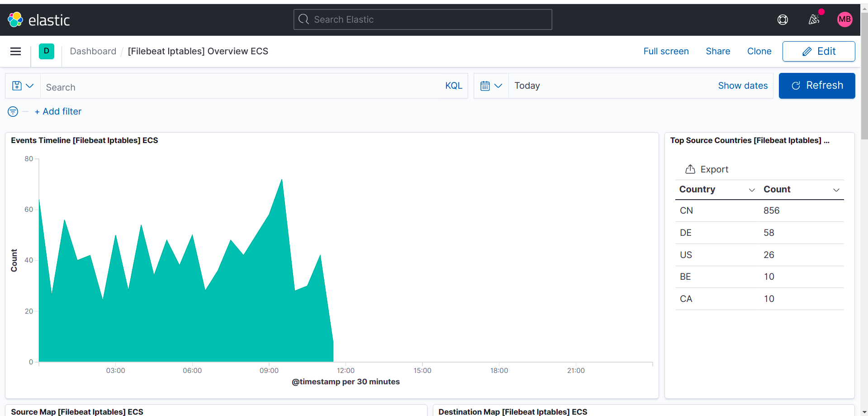Click the Search Elastic field
This screenshot has width=868, height=416.
[423, 19]
